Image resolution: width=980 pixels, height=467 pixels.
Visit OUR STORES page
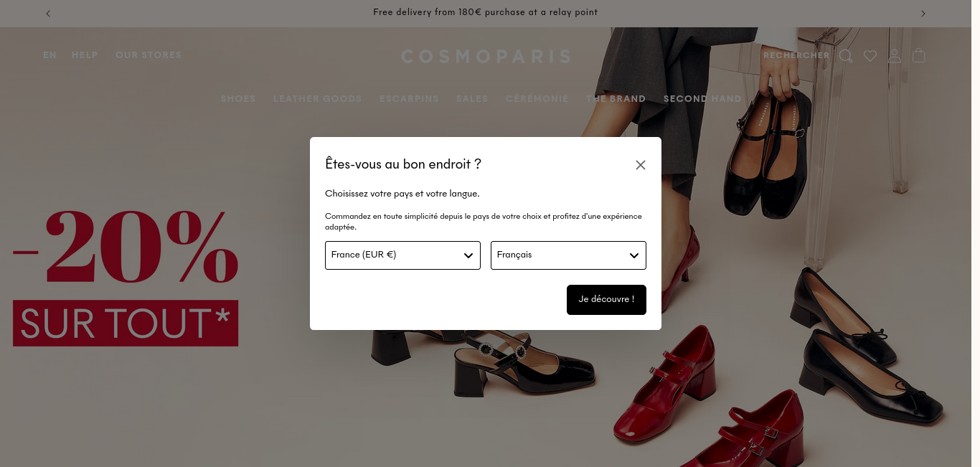(149, 55)
